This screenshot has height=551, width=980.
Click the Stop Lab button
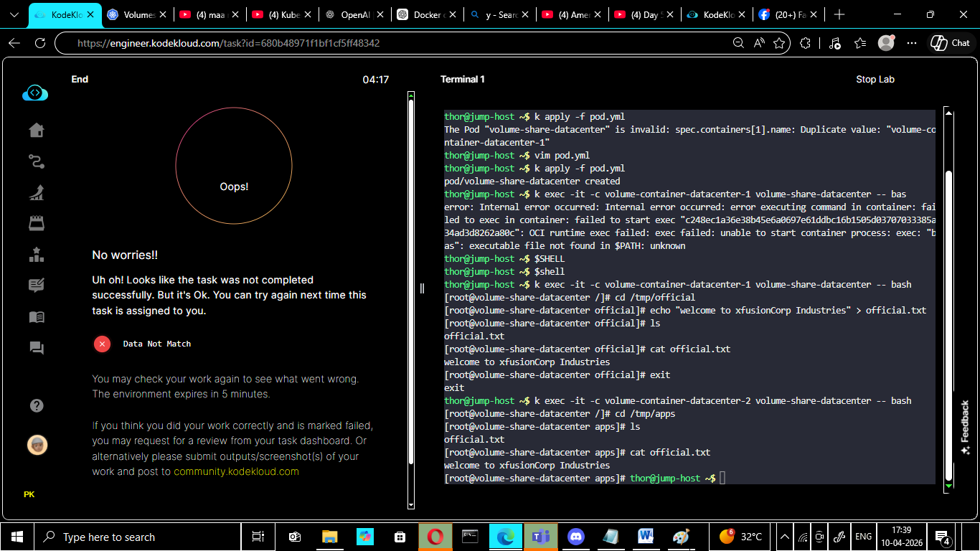[875, 80]
